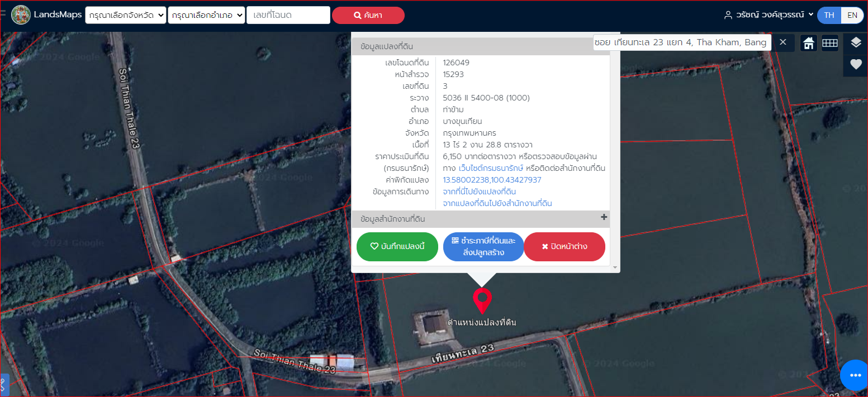
Task: Clear the address search with X icon
Action: click(783, 42)
